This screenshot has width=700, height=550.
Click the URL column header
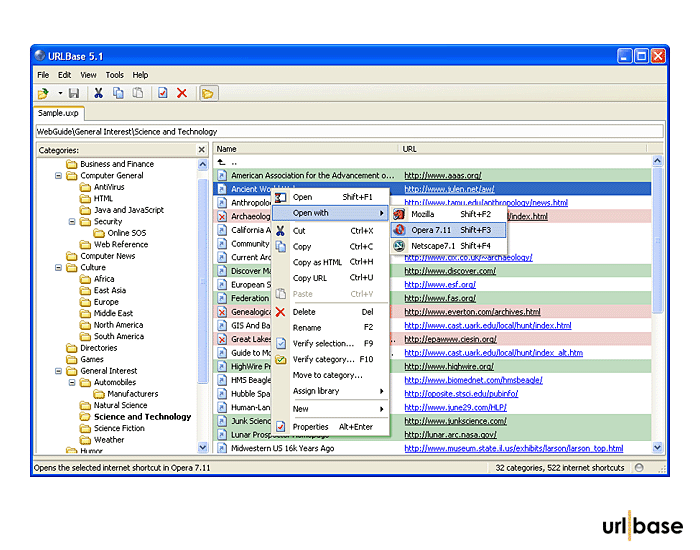(x=522, y=149)
